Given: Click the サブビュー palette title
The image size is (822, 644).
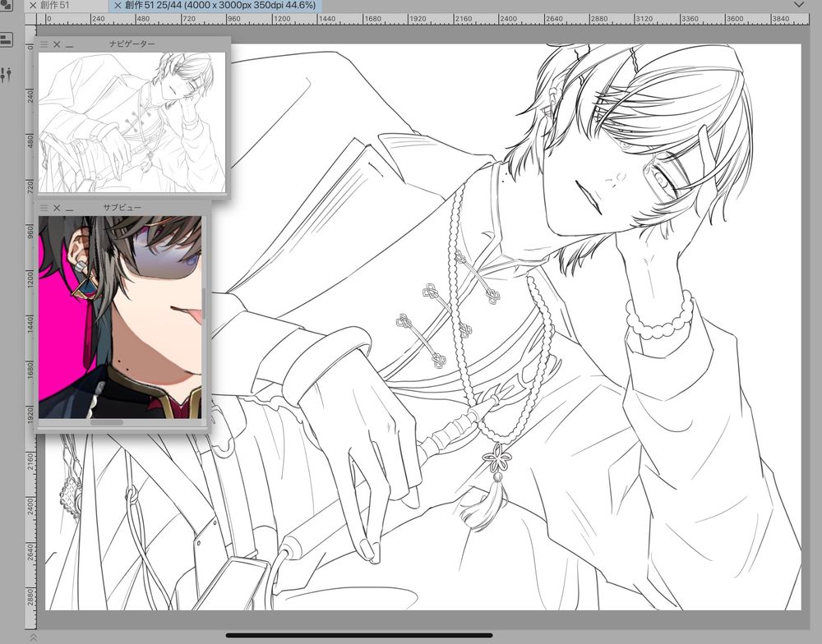Looking at the screenshot, I should pyautogui.click(x=122, y=208).
